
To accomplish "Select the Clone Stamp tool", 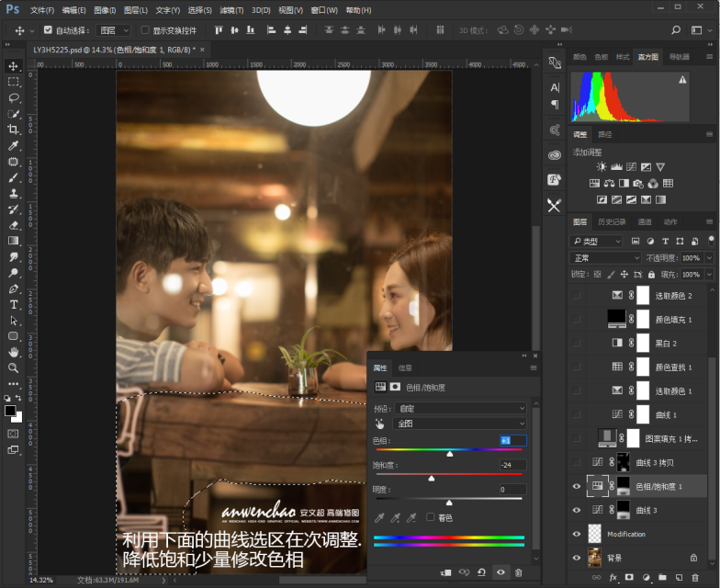I will coord(13,193).
